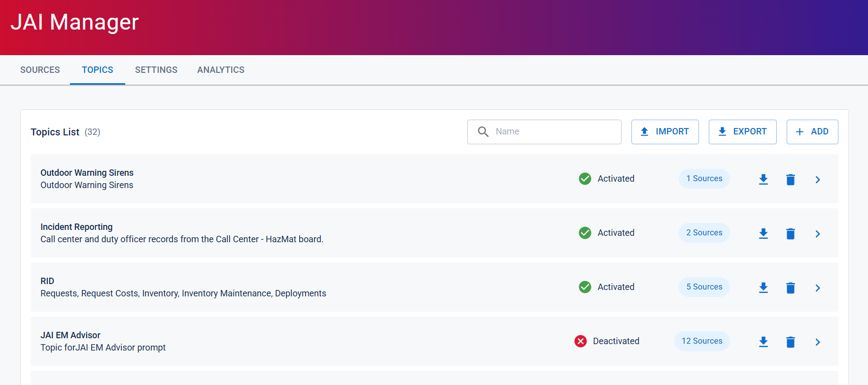Viewport: 868px width, 385px height.
Task: Switch to the Sources tab
Action: 40,70
